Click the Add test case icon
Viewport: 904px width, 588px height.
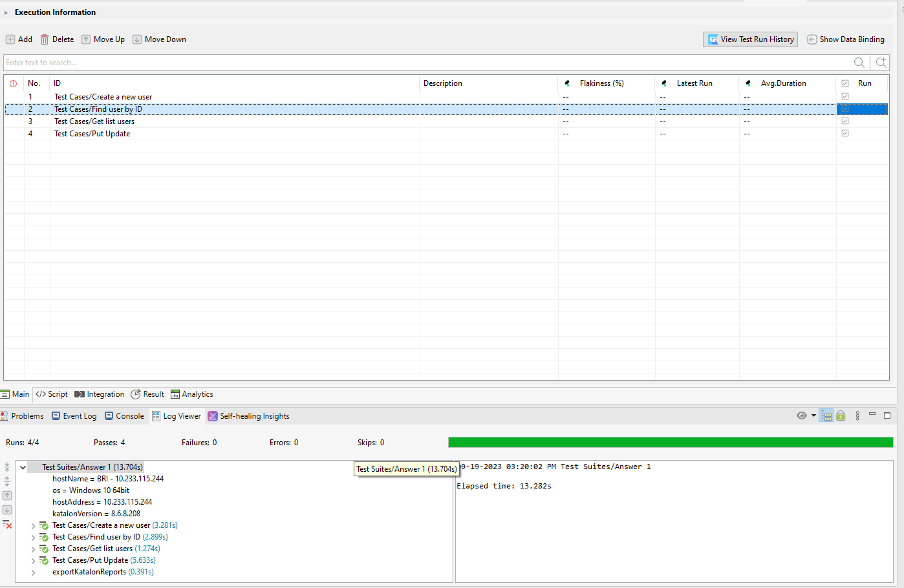point(9,39)
